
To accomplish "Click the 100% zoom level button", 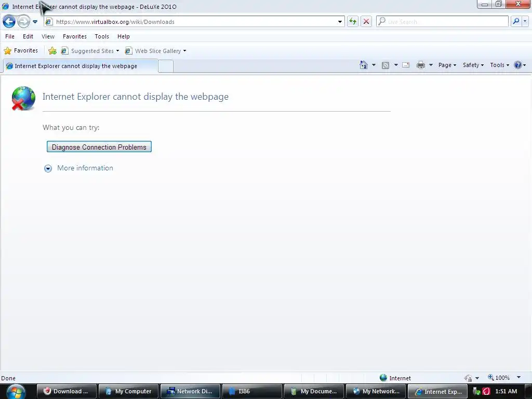I will click(x=499, y=378).
